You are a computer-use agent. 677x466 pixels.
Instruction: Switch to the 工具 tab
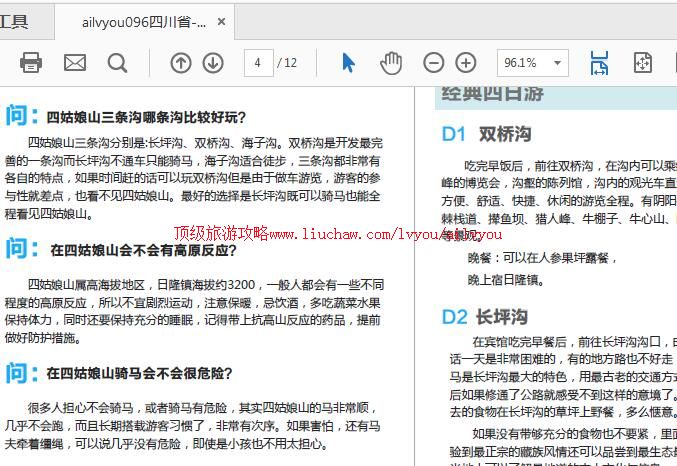coord(14,22)
